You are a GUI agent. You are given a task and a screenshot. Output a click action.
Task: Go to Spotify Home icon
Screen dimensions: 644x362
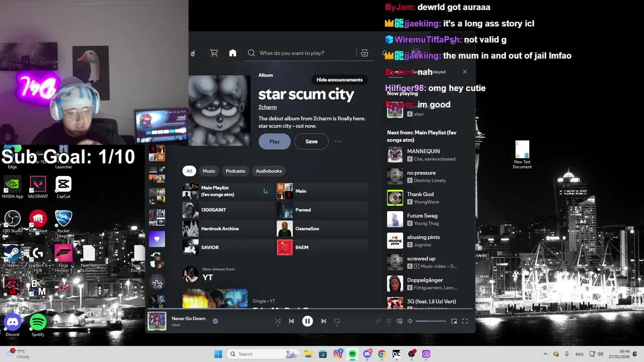(x=232, y=53)
